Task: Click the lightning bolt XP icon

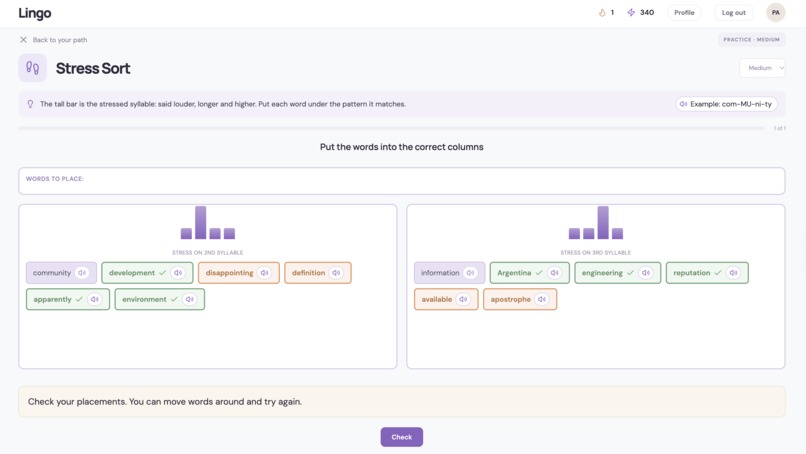Action: point(631,12)
